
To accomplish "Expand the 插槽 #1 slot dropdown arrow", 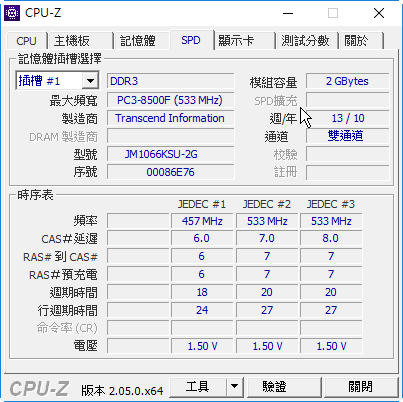I will [90, 81].
